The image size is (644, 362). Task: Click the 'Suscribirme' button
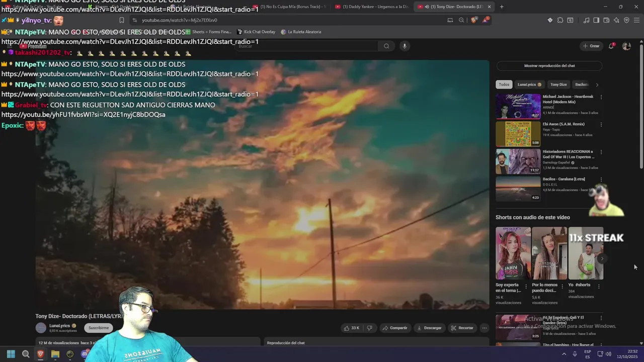point(99,328)
